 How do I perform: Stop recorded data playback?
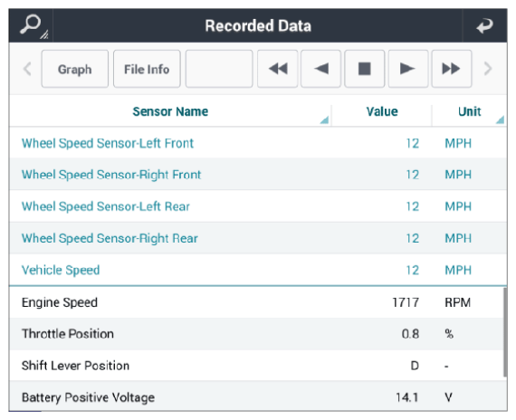(x=365, y=69)
